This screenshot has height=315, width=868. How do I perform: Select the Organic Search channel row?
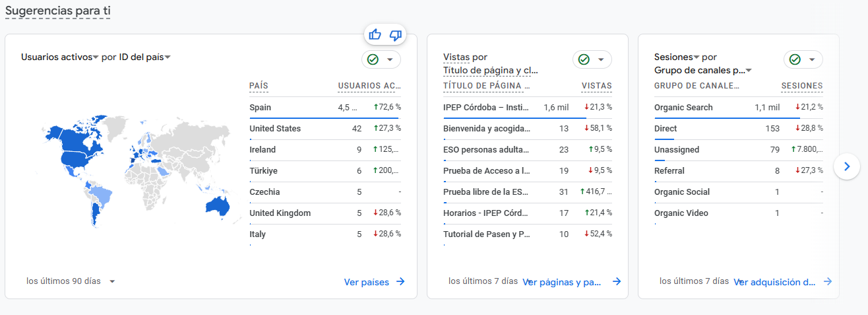739,108
